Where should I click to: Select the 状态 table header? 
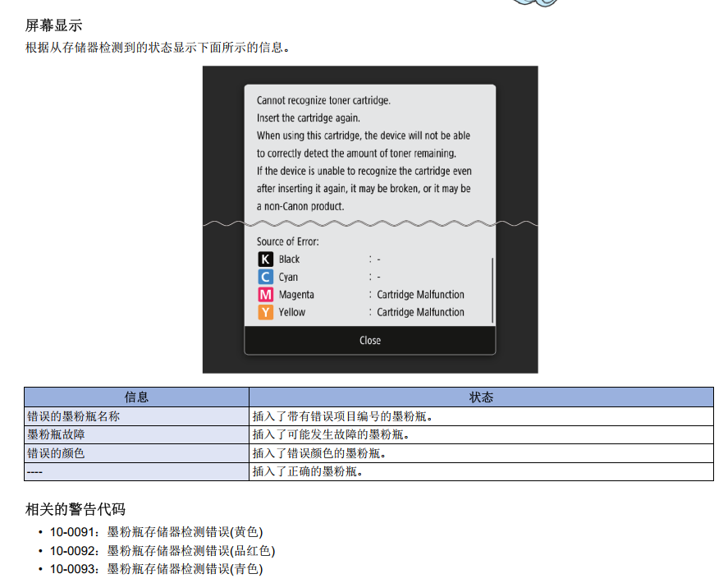pyautogui.click(x=483, y=397)
